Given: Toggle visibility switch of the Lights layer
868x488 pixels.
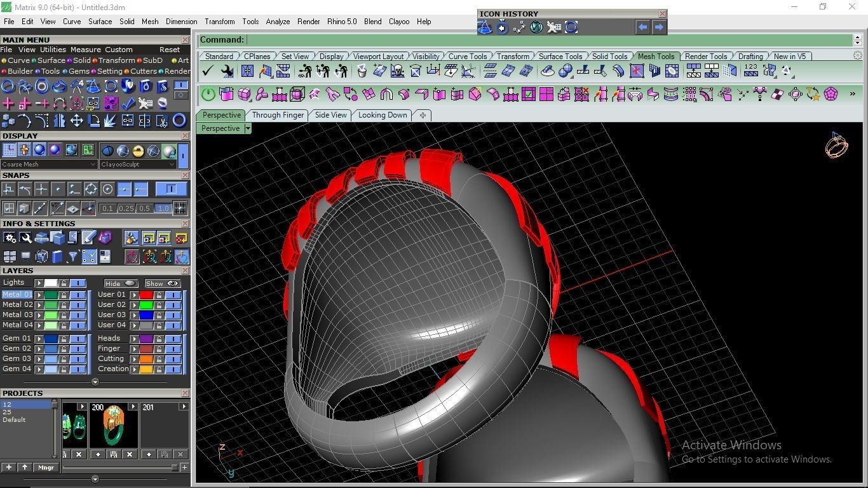Looking at the screenshot, I should coord(78,283).
